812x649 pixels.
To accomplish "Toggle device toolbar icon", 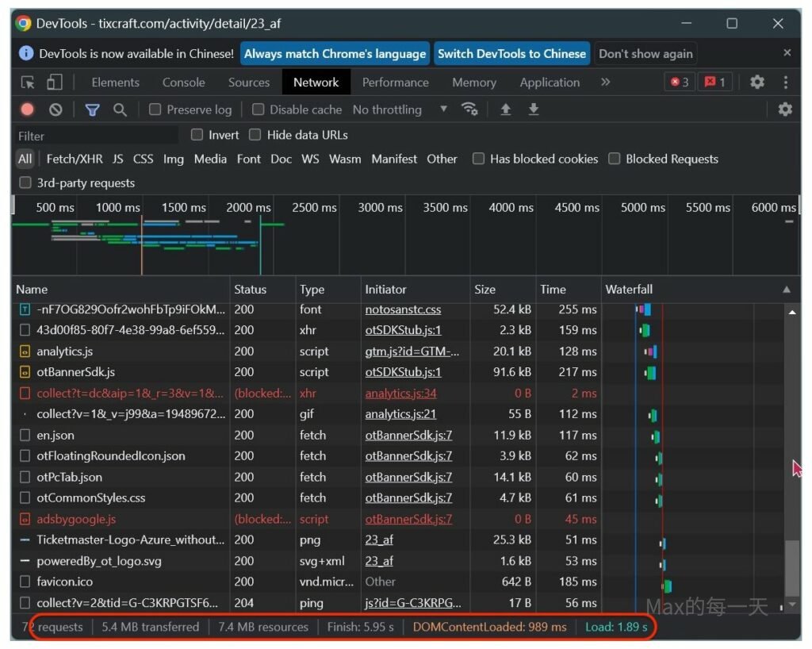I will [x=54, y=83].
